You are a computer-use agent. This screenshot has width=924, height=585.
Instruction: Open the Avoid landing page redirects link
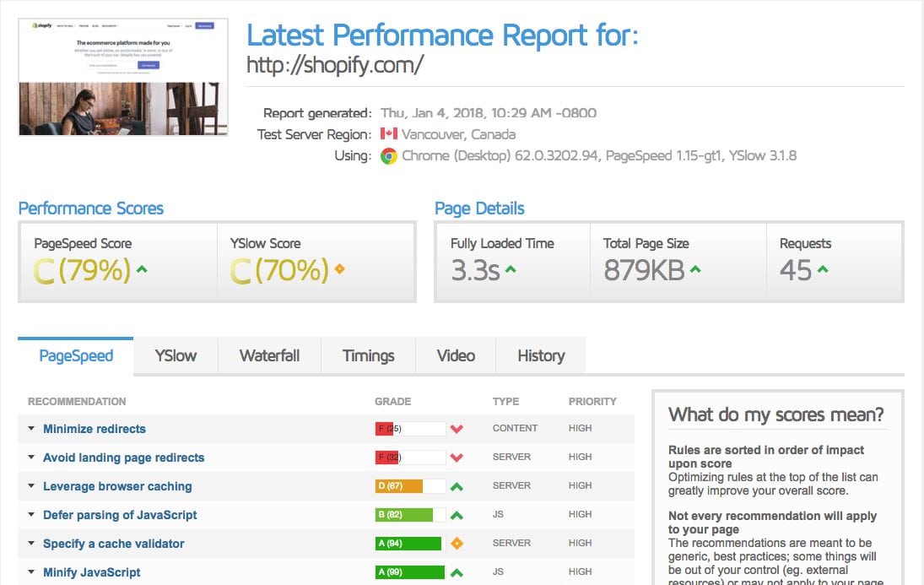click(x=124, y=458)
